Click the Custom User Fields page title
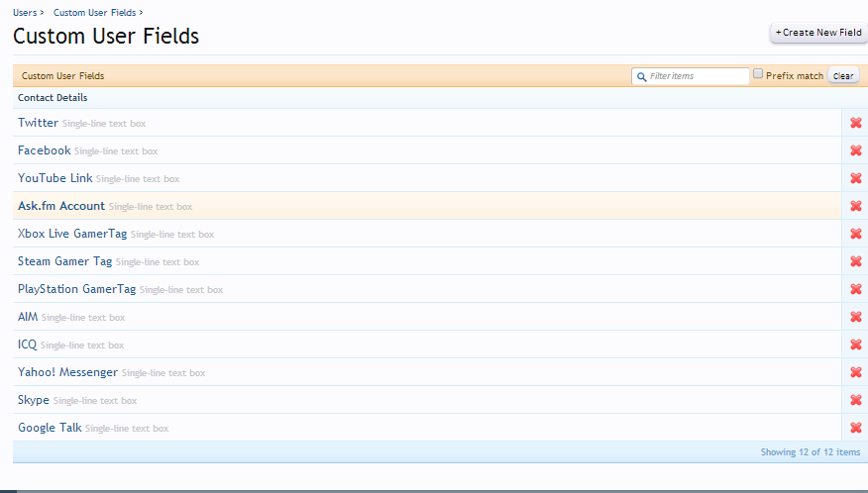868x493 pixels. 106,36
